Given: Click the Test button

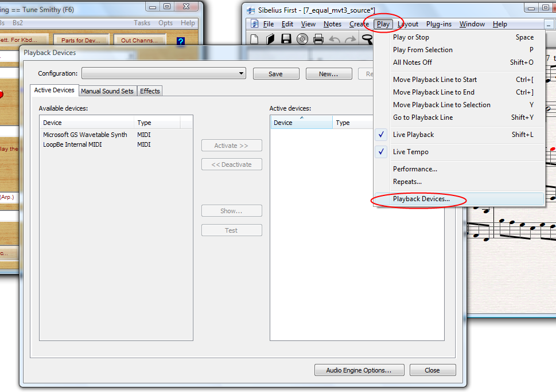Looking at the screenshot, I should 232,230.
